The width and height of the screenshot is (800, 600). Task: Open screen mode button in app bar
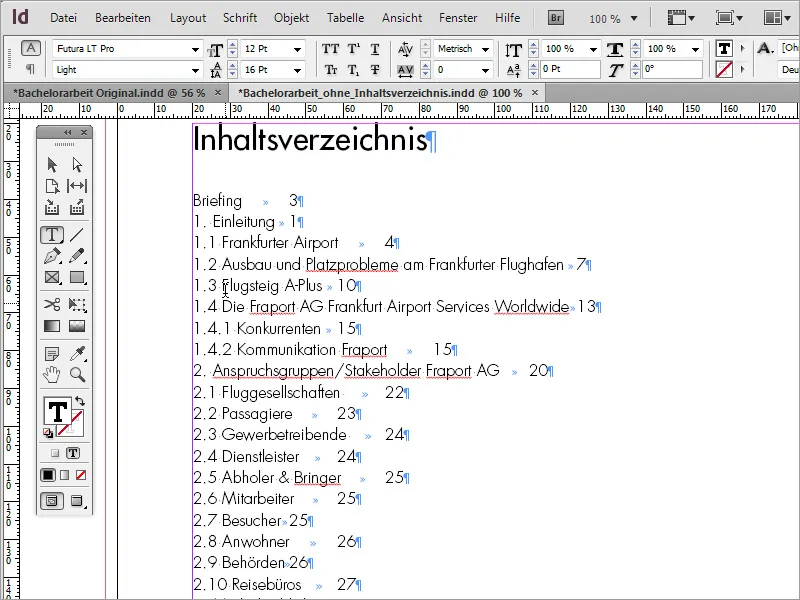[729, 18]
